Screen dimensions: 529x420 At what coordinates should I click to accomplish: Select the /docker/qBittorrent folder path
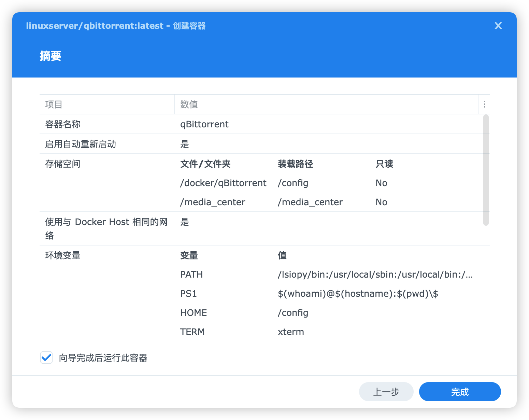click(223, 183)
